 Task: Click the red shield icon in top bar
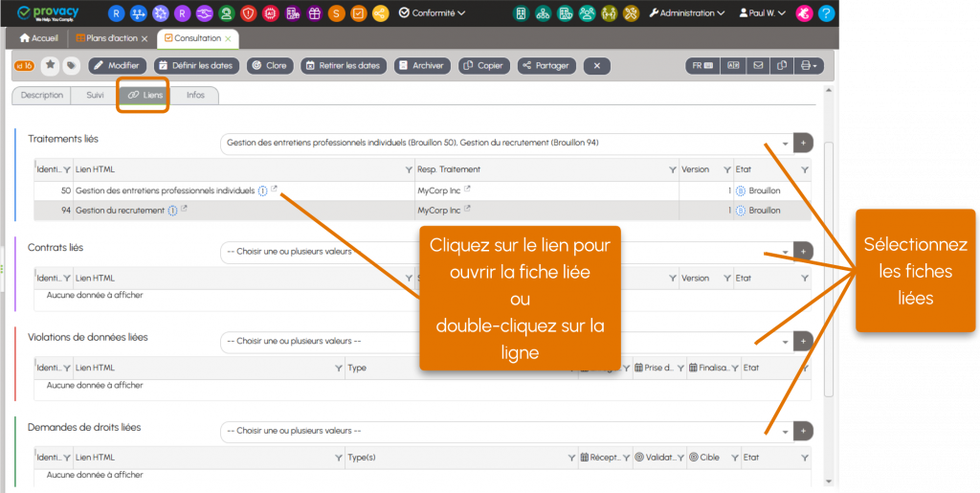tap(248, 13)
